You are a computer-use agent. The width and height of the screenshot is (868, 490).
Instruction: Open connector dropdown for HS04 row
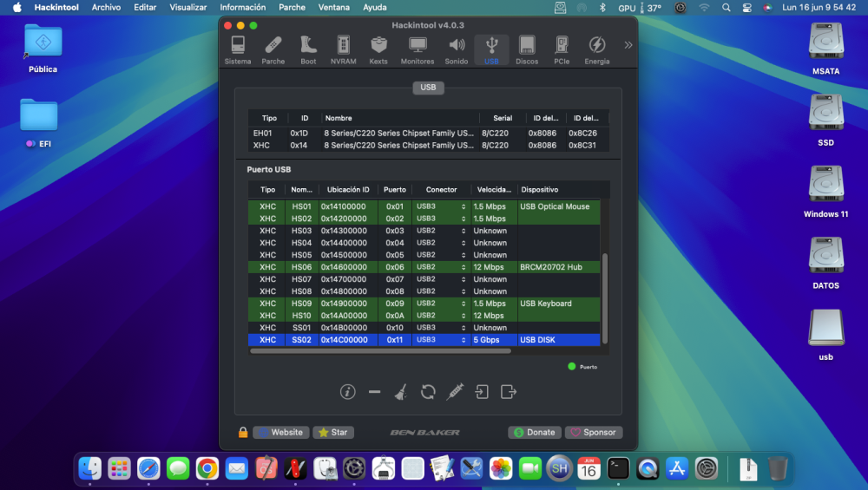[441, 243]
